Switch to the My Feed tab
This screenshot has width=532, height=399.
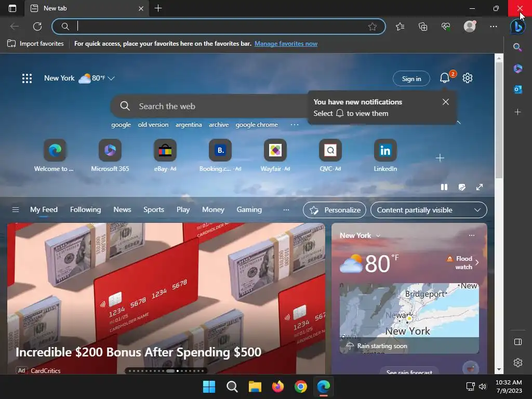coord(44,210)
